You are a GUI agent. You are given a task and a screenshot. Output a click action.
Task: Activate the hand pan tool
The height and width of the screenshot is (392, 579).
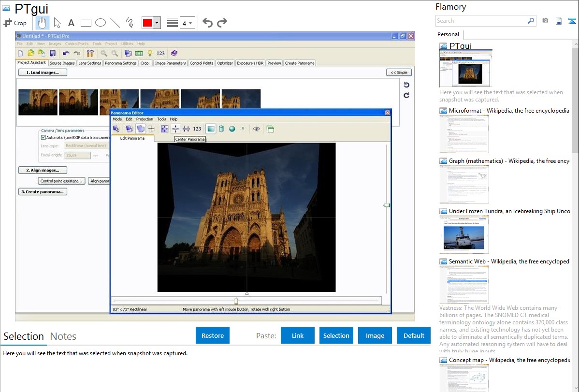click(x=43, y=23)
